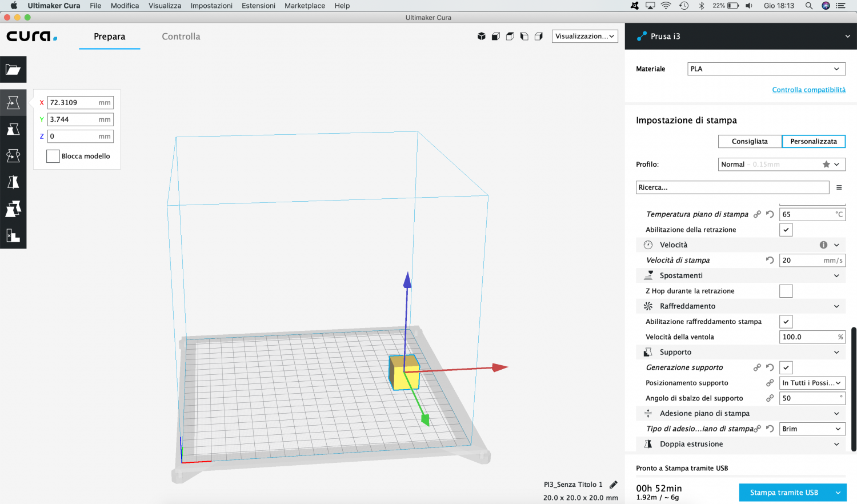Click link icon beside Posizionamento supporto
The height and width of the screenshot is (504, 857).
[x=770, y=383]
